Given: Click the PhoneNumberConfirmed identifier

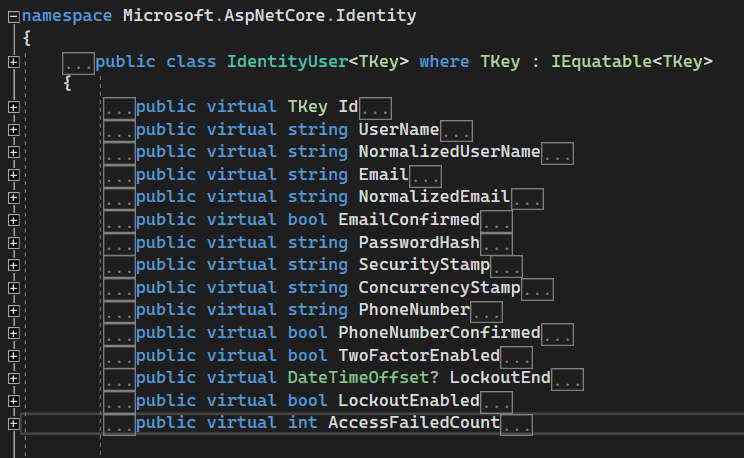Looking at the screenshot, I should pyautogui.click(x=439, y=332).
